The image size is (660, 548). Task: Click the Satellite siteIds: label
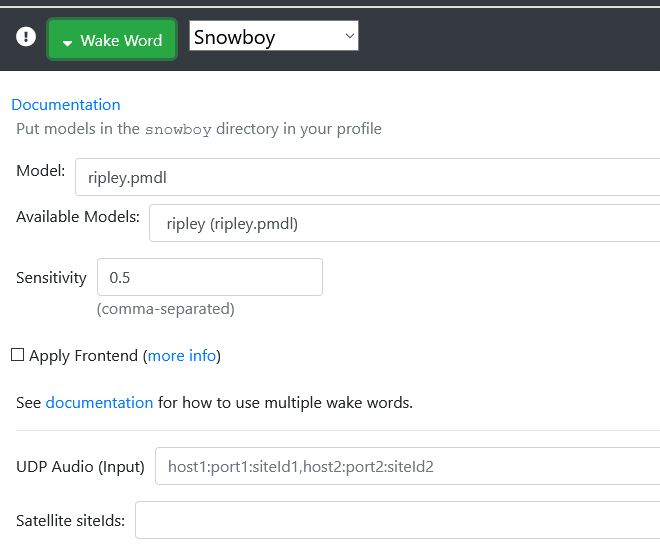70,520
